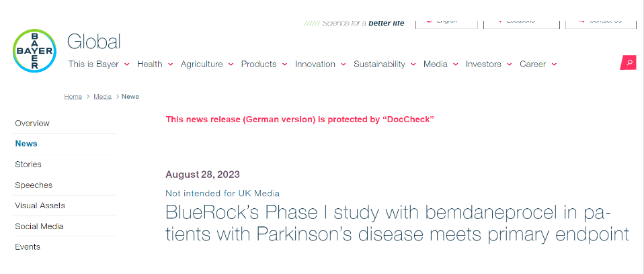Viewport: 644px width, 274px height.
Task: Open Social Media sidebar link
Action: tap(40, 226)
